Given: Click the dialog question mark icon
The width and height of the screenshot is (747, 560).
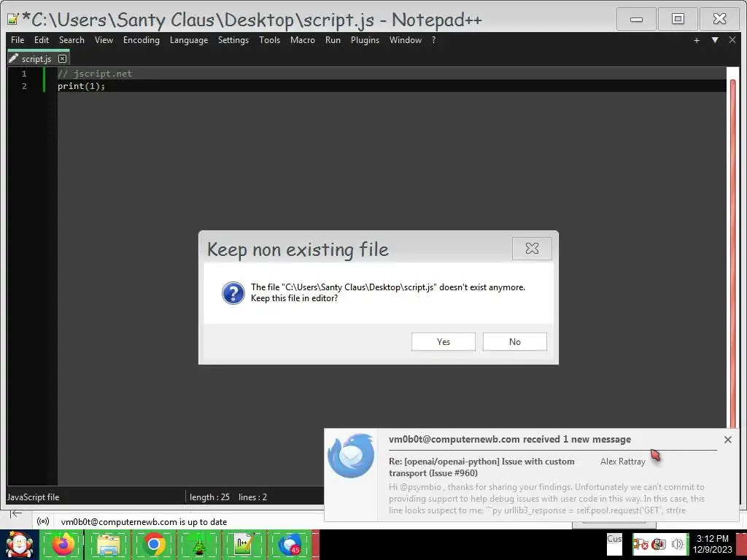Looking at the screenshot, I should 233,292.
